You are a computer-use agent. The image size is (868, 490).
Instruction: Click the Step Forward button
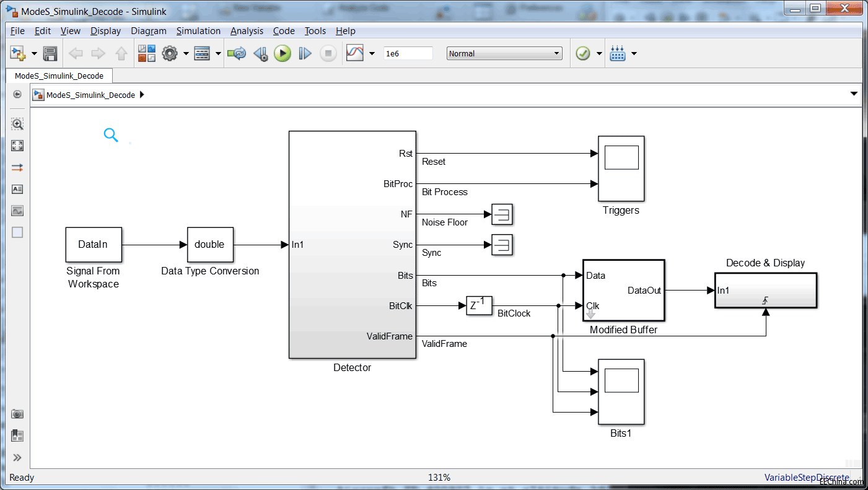pyautogui.click(x=305, y=54)
